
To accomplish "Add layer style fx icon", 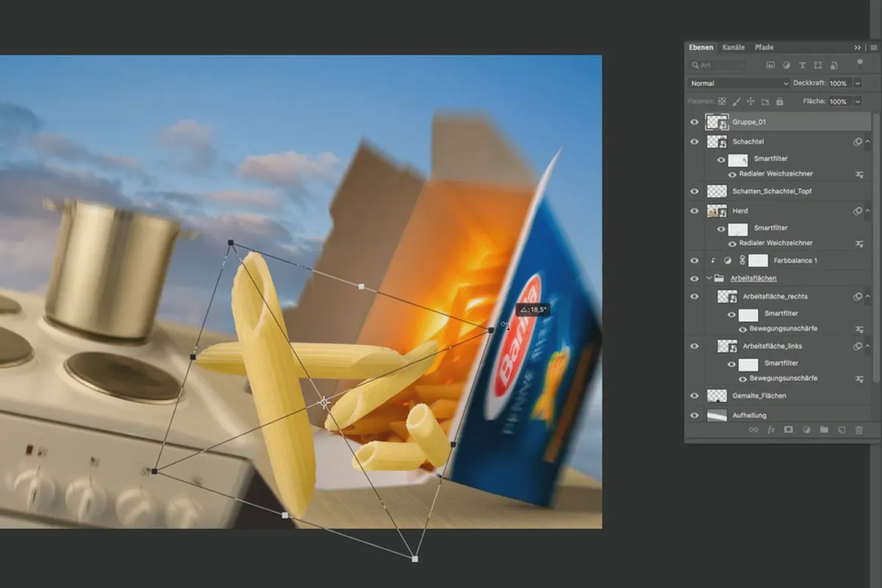I will tap(771, 430).
